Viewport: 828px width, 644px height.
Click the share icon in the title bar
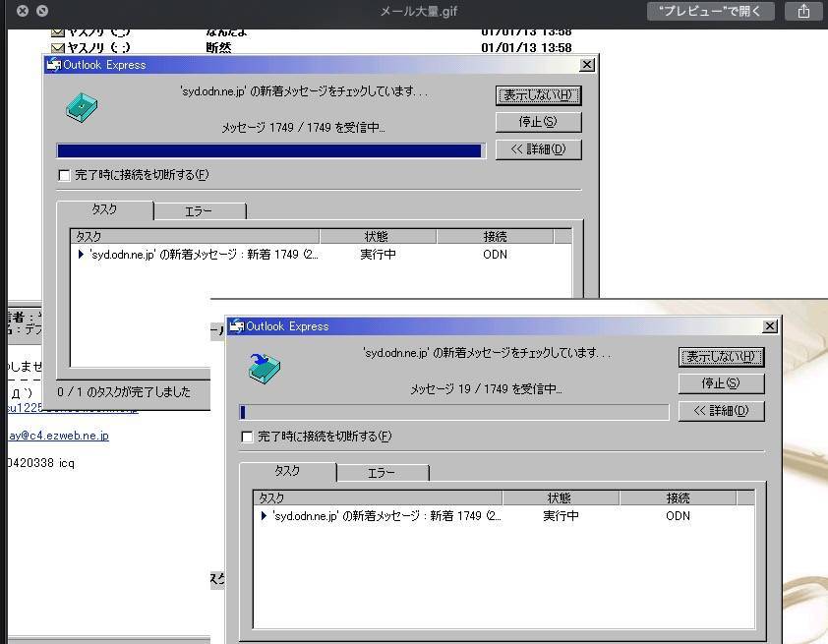pos(803,11)
